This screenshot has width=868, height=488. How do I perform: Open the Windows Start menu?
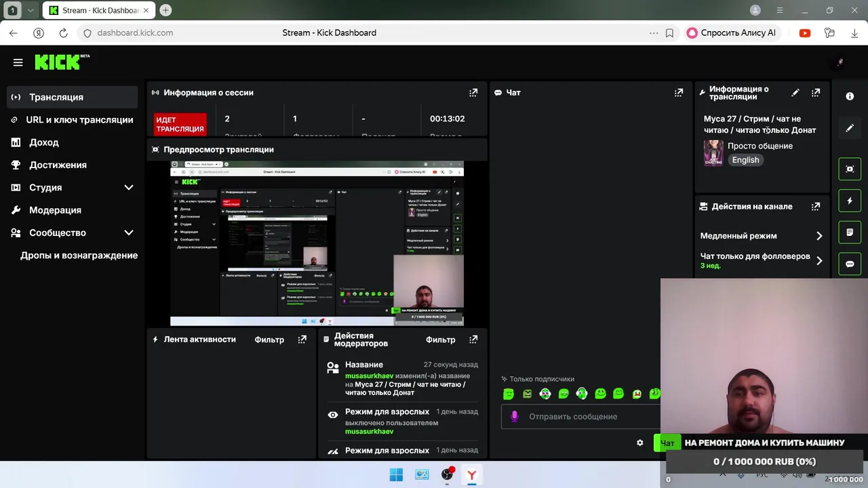(396, 474)
